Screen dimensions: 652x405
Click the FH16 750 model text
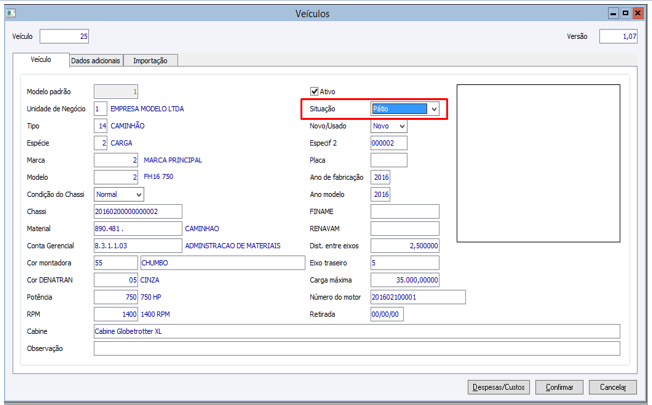pos(158,177)
